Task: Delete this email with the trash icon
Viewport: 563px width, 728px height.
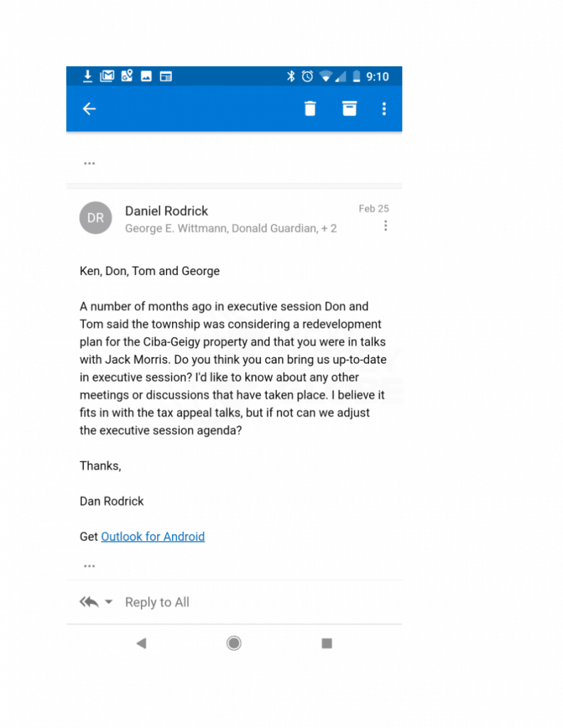Action: click(310, 109)
